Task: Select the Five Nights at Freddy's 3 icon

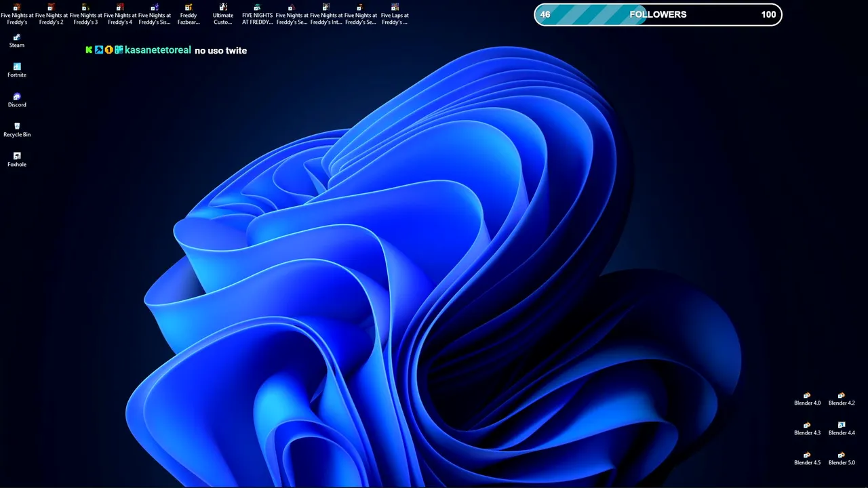Action: pos(86,14)
